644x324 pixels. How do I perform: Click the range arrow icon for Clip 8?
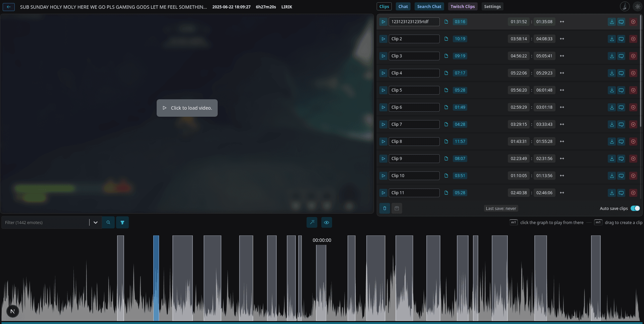pyautogui.click(x=562, y=142)
